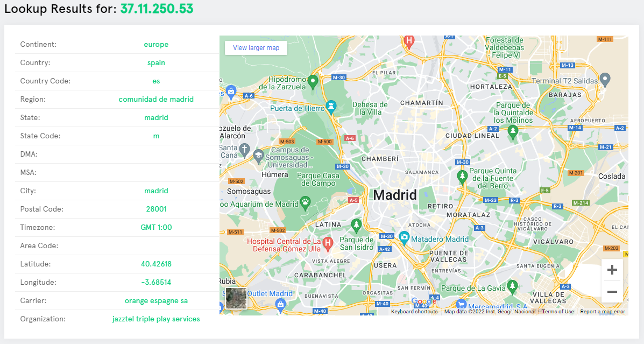Click the VICÁLVARO district label
The image size is (644, 344).
pyautogui.click(x=553, y=242)
